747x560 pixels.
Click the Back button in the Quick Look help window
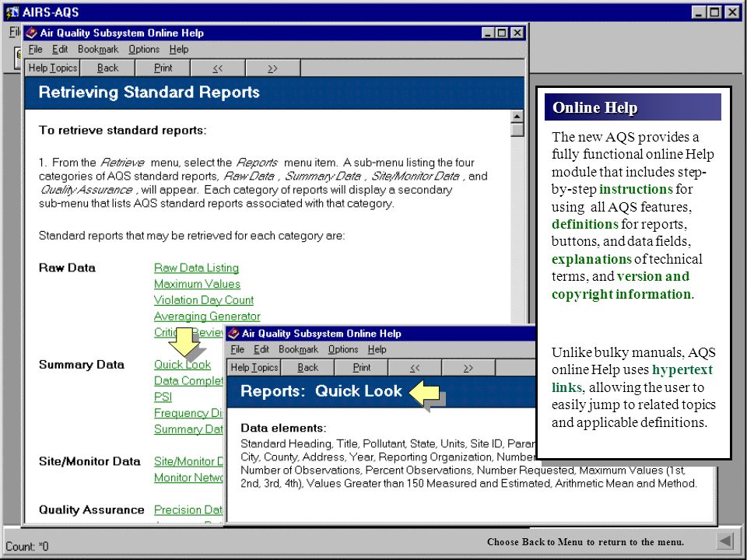point(308,368)
